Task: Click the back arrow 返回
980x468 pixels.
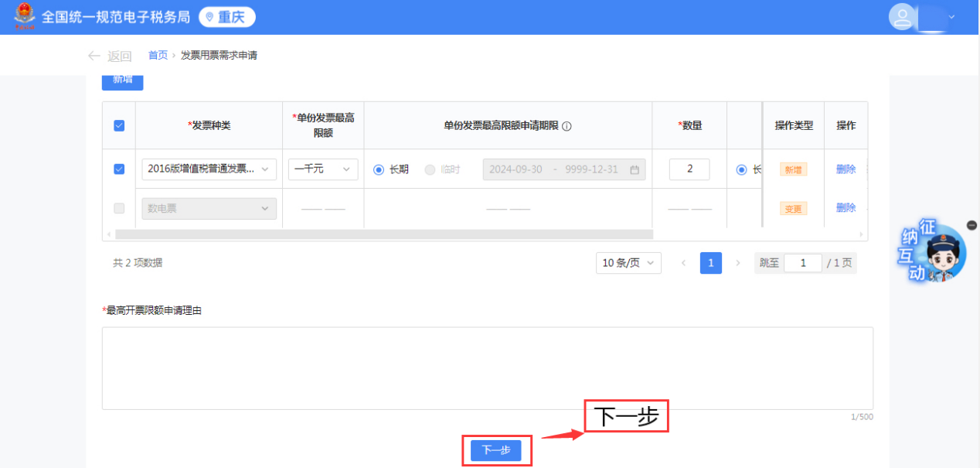Action: pos(110,56)
